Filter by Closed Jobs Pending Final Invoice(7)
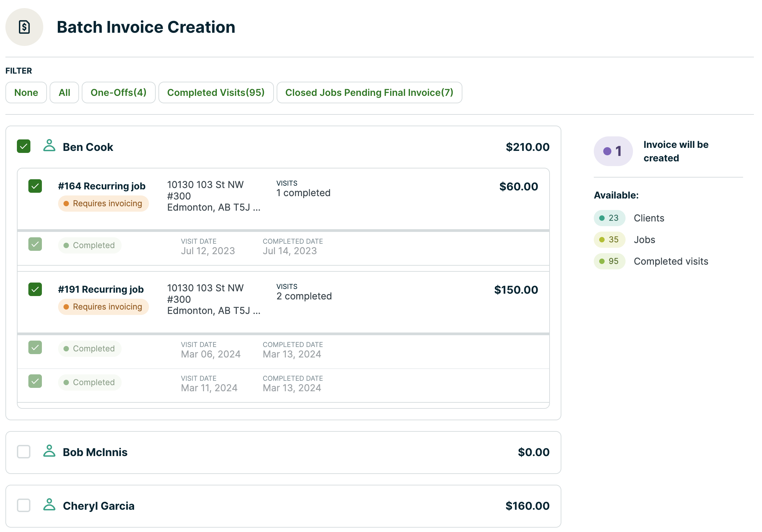 coord(369,92)
